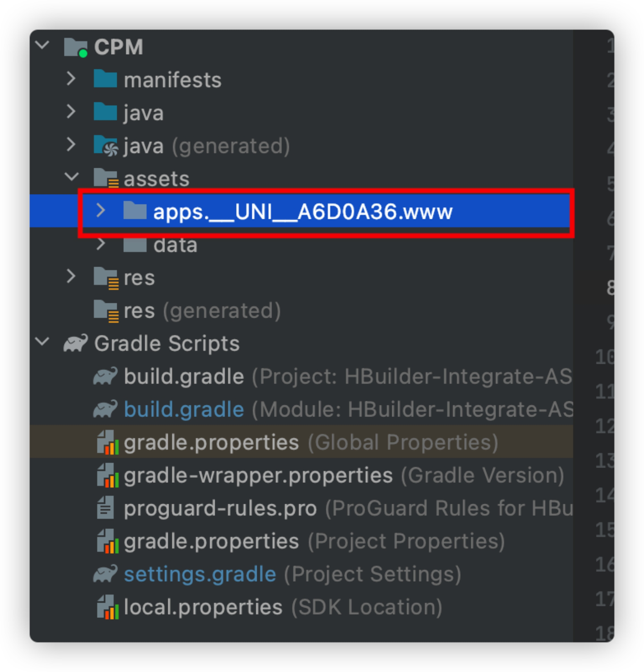The width and height of the screenshot is (644, 672).
Task: Collapse the assets folder
Action: pyautogui.click(x=72, y=177)
